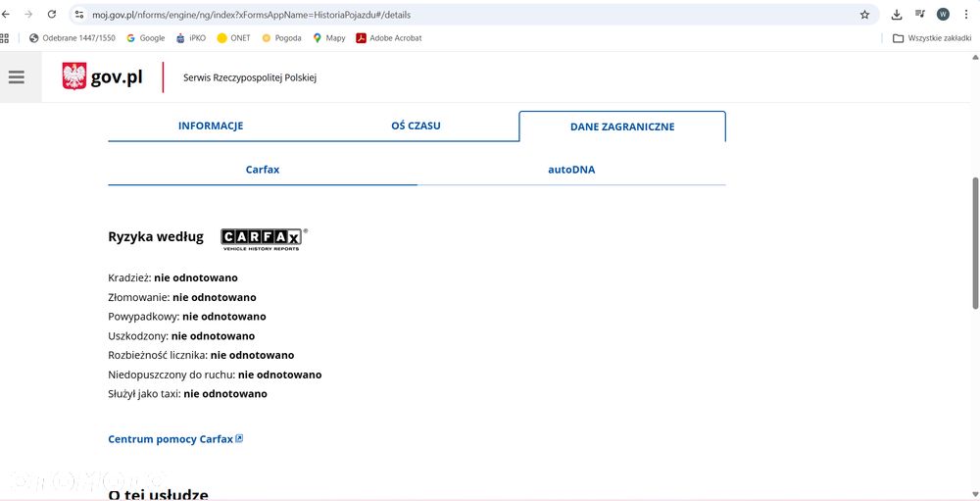
Task: Open the apps grid in bookmarks bar
Action: coord(4,38)
